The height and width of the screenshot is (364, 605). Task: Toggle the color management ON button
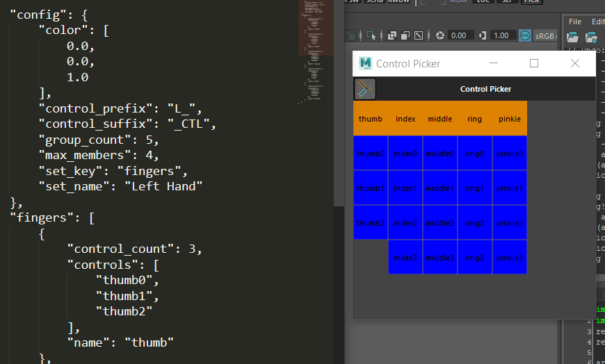(x=524, y=35)
